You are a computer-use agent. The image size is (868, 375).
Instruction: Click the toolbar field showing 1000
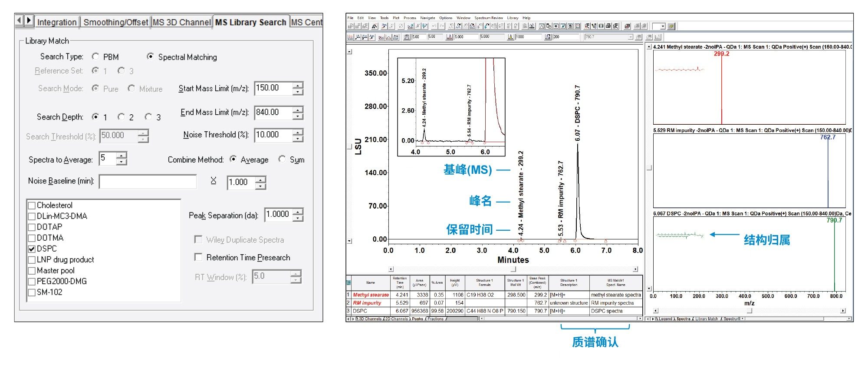tap(528, 37)
